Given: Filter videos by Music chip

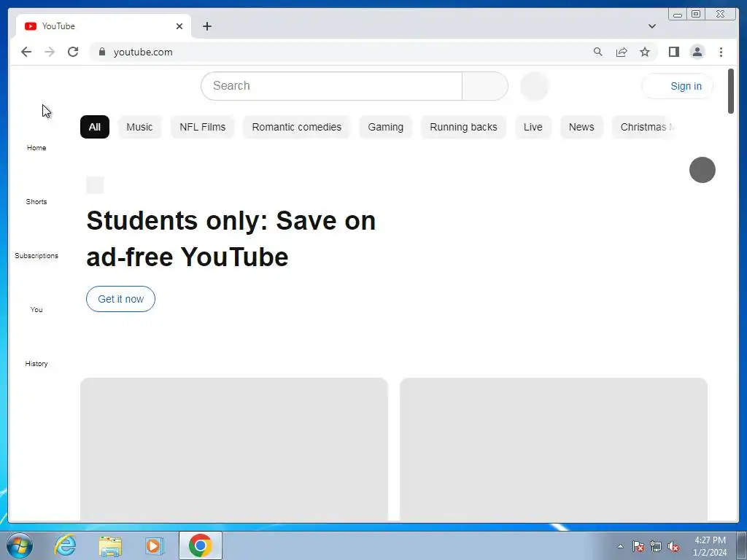Looking at the screenshot, I should pos(139,127).
